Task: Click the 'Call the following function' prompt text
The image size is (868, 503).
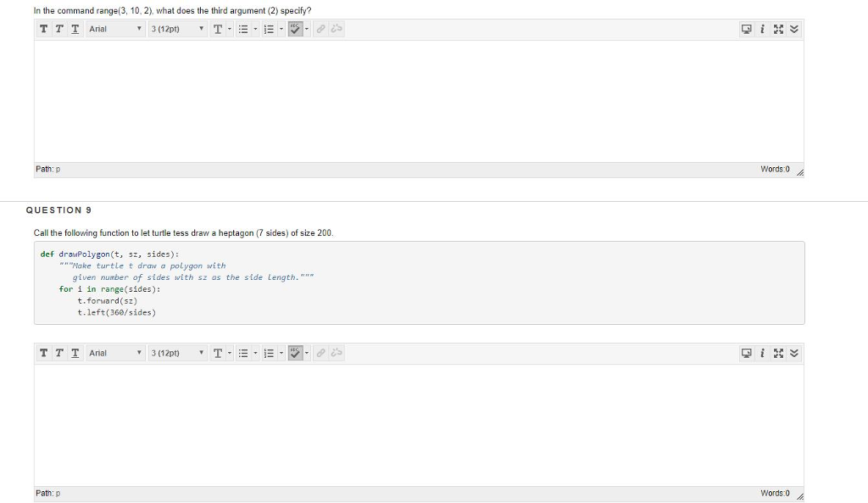Action: (x=184, y=232)
